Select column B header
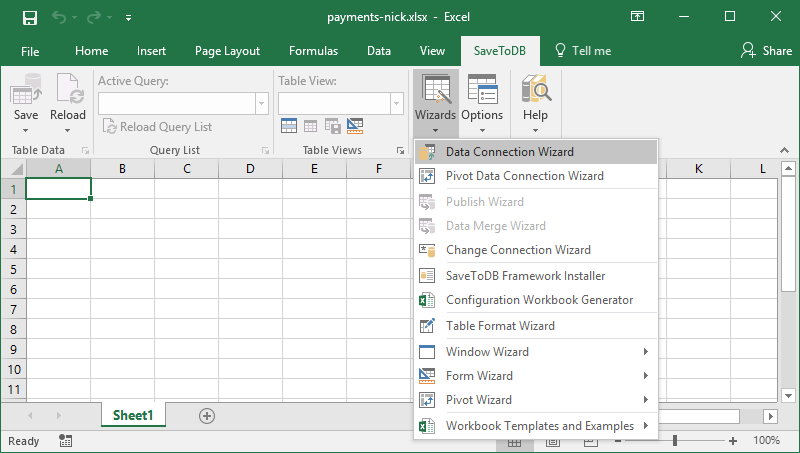 122,169
